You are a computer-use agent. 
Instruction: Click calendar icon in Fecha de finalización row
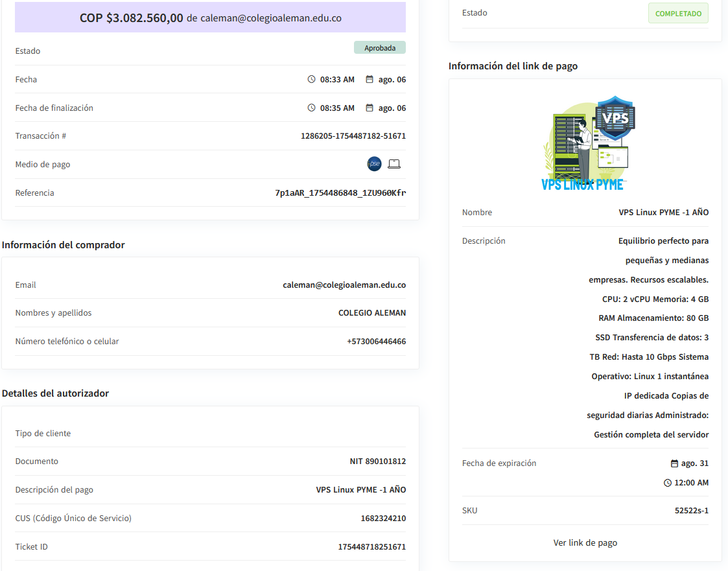pyautogui.click(x=370, y=108)
